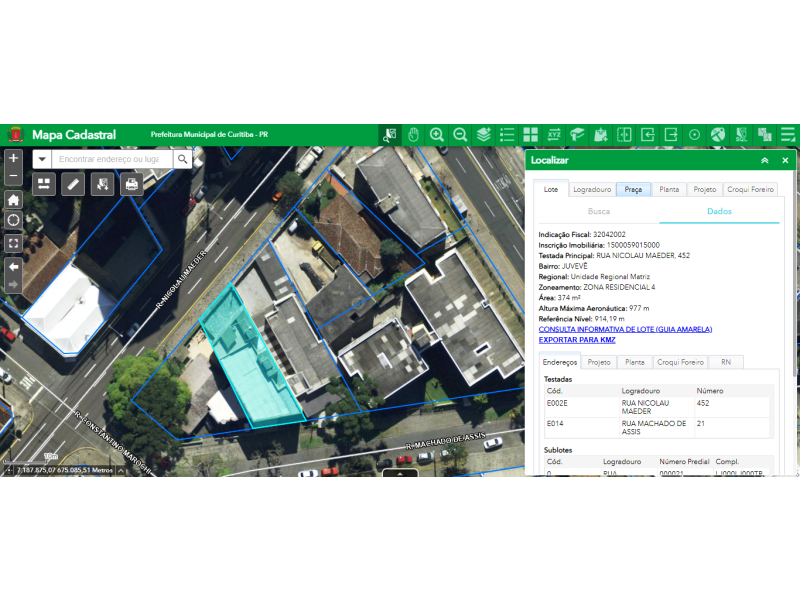Zoom in with the plus button
Screen dimensions: 800x600
13,158
